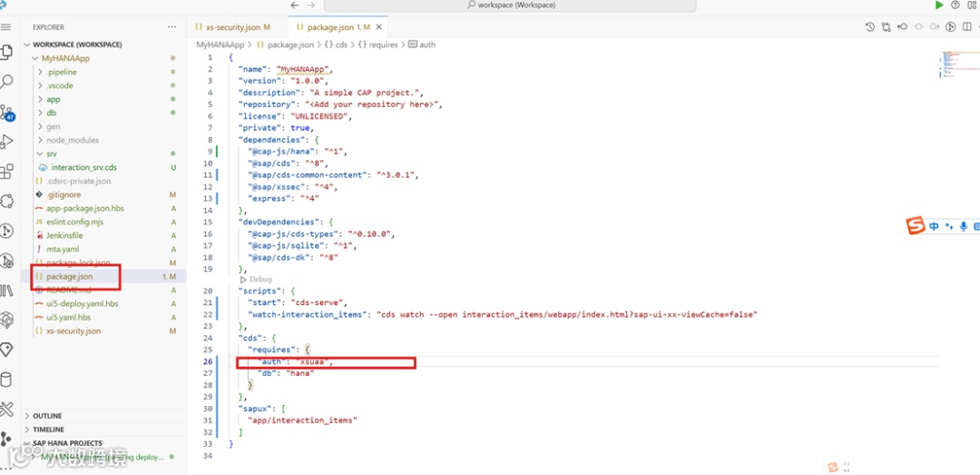Image resolution: width=980 pixels, height=475 pixels.
Task: Open file timeline history icon in editor toolbar
Action: 870,27
